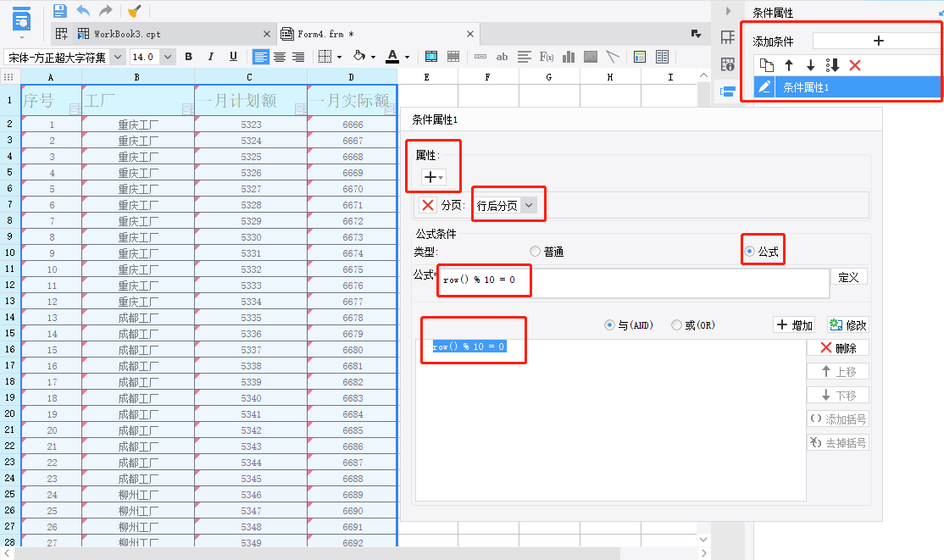Choose 与(AND) logic option

point(609,324)
